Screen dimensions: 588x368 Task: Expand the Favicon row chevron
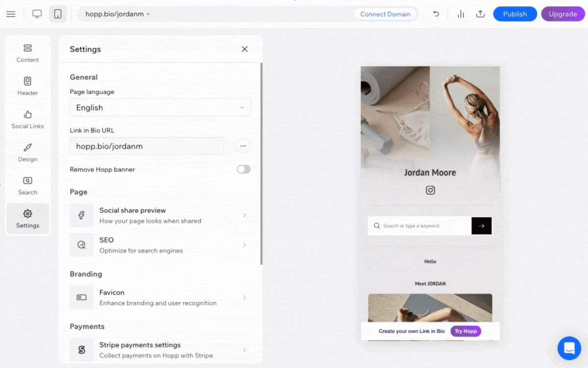tap(244, 297)
